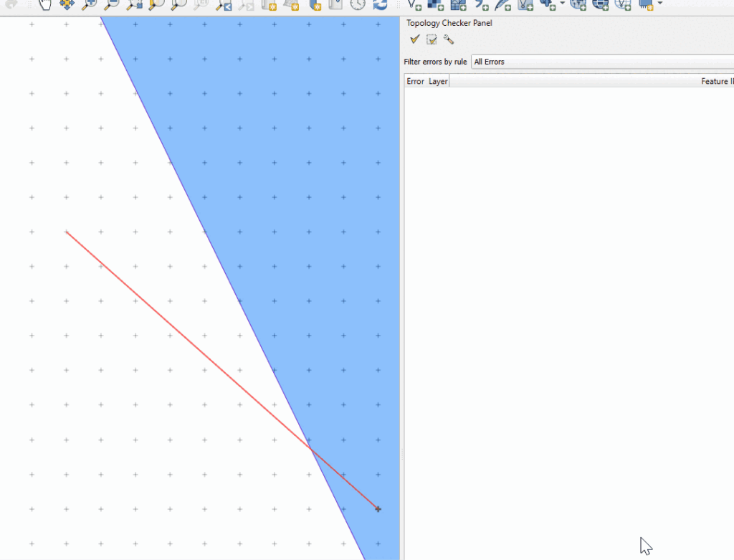Click Validate All in Topology Checker
This screenshot has width=734, height=560.
(414, 39)
